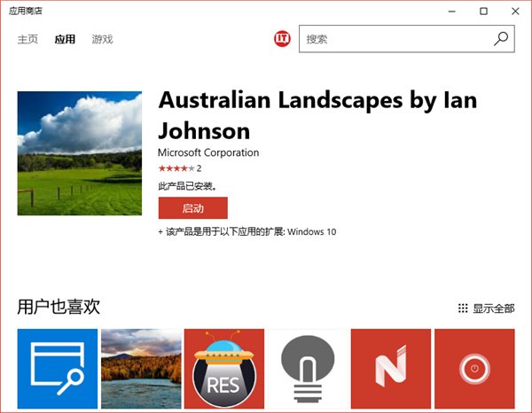
Task: Open the red N logo app tile
Action: [x=391, y=369]
